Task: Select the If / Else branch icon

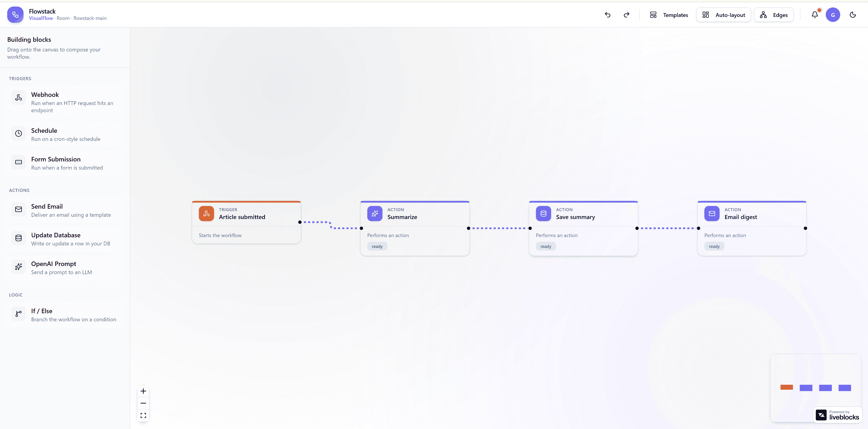Action: click(19, 314)
